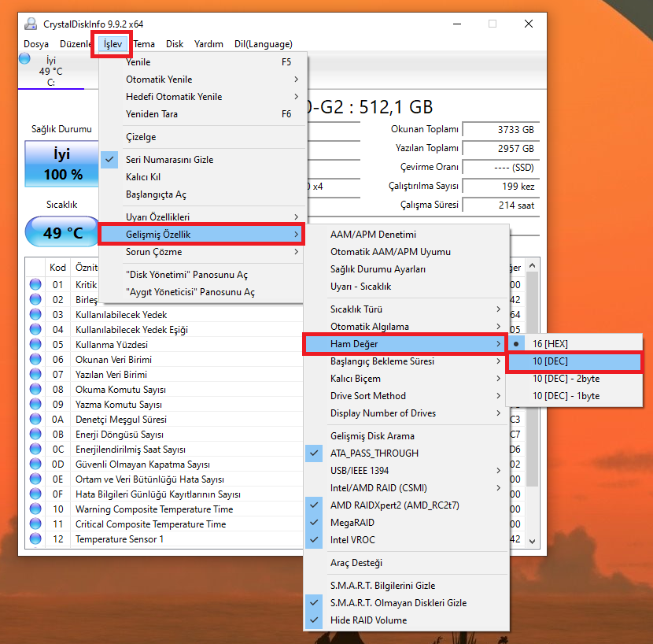653x644 pixels.
Task: Click the 49 °C temperature button
Action: coord(62,231)
